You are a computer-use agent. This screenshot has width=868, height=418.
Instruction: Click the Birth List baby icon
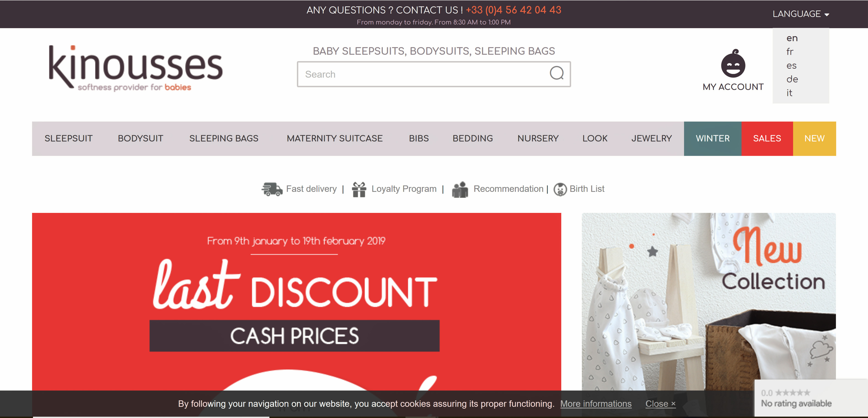click(560, 189)
